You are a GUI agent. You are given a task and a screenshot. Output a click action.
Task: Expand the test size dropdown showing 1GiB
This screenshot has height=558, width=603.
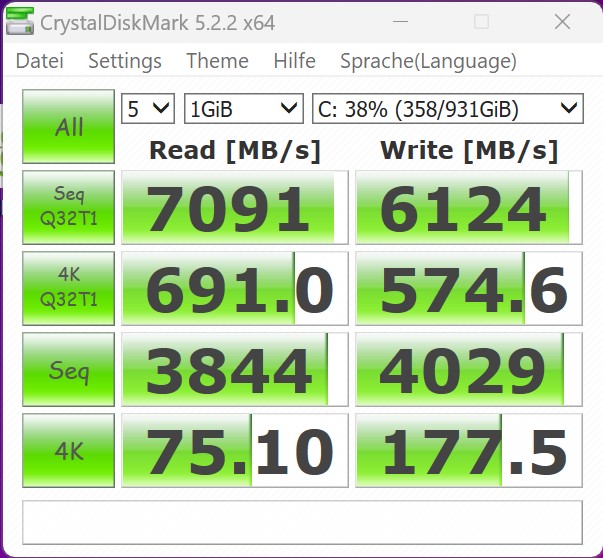[x=244, y=108]
